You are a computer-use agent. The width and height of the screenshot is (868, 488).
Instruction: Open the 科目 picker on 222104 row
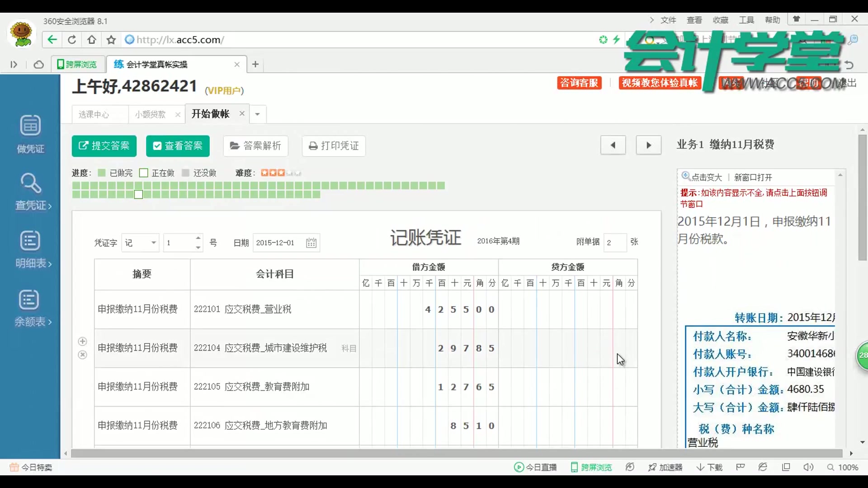pyautogui.click(x=349, y=348)
